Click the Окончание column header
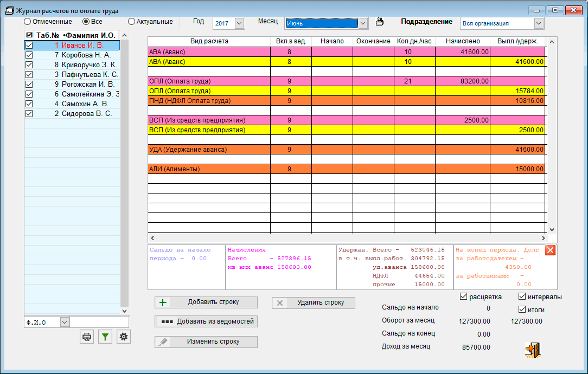 pos(374,41)
